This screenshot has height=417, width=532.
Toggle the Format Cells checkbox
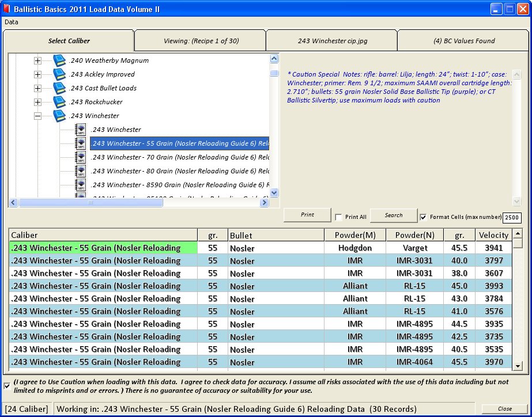[424, 217]
